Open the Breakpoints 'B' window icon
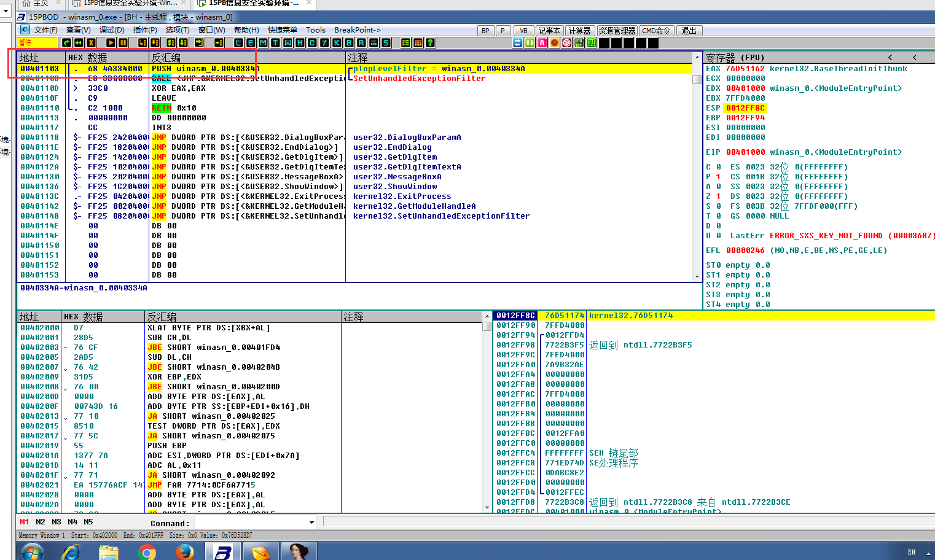This screenshot has width=935, height=560. click(349, 42)
